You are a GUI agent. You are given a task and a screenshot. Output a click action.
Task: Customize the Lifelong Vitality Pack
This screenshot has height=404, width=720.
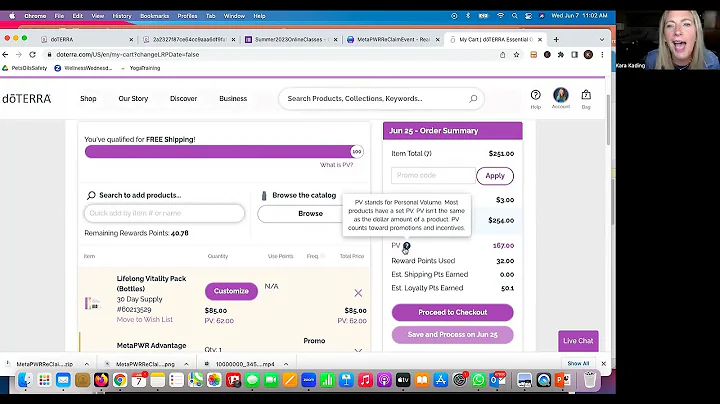(231, 291)
